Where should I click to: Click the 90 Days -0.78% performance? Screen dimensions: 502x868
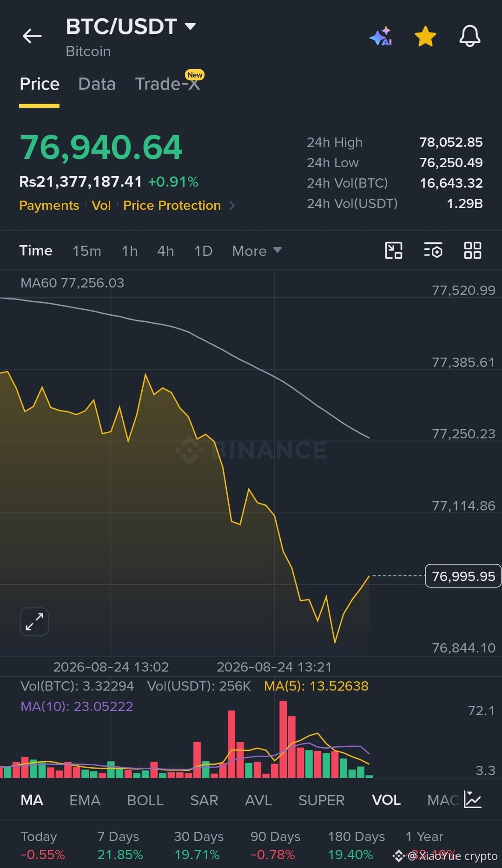pyautogui.click(x=275, y=845)
